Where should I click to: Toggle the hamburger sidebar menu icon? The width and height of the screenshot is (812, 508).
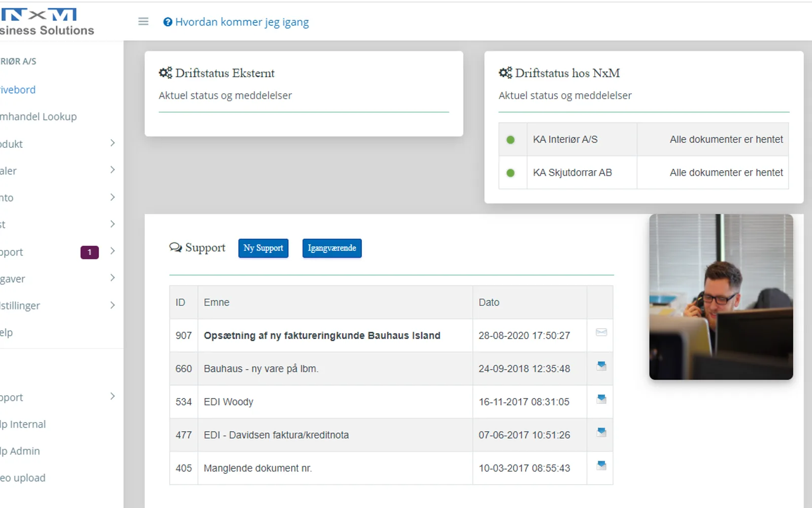pos(143,21)
